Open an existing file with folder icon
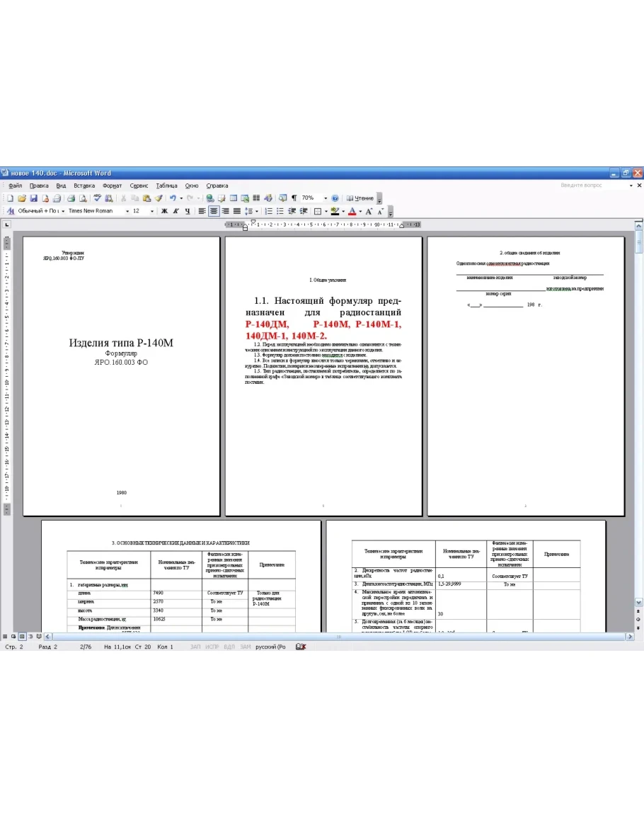644x818 pixels. [22, 198]
